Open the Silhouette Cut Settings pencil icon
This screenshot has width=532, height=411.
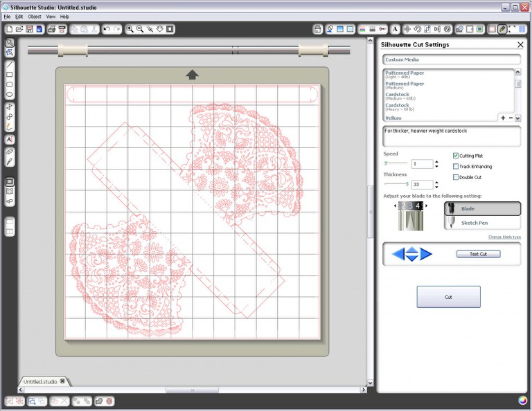pyautogui.click(x=502, y=30)
